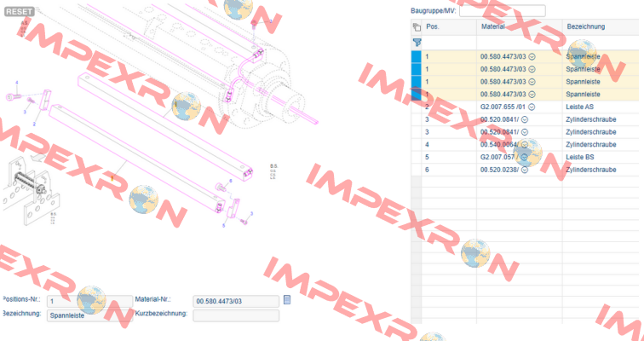Screen dimensions: 644x341
Task: Expand dropdown arrow next to G2.007.655 /01
Action: click(x=532, y=107)
